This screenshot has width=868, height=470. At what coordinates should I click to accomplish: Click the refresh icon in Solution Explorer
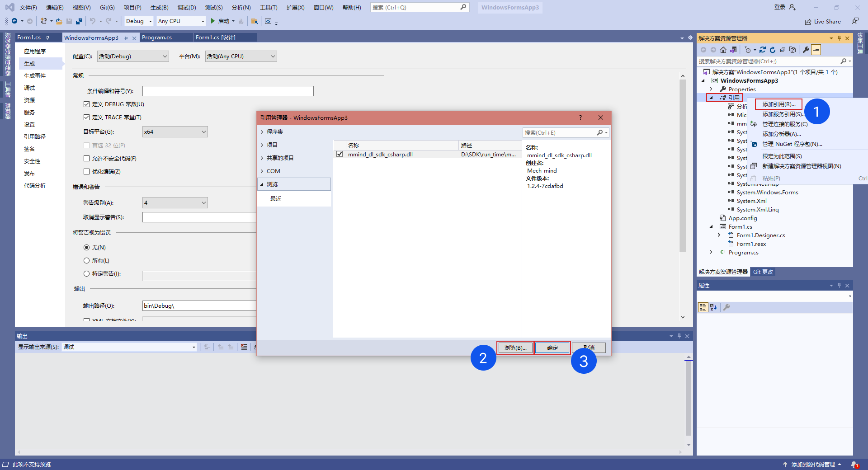point(773,50)
